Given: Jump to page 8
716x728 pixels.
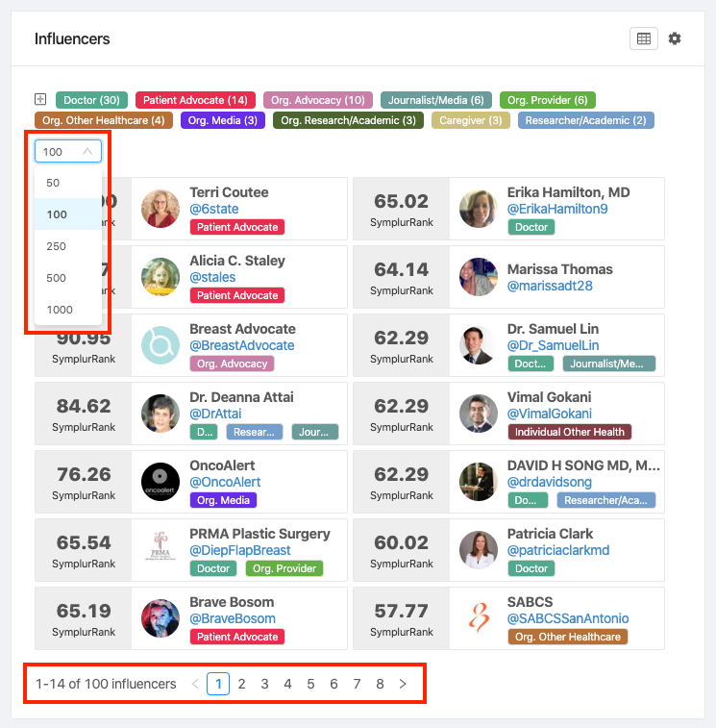Looking at the screenshot, I should point(380,684).
